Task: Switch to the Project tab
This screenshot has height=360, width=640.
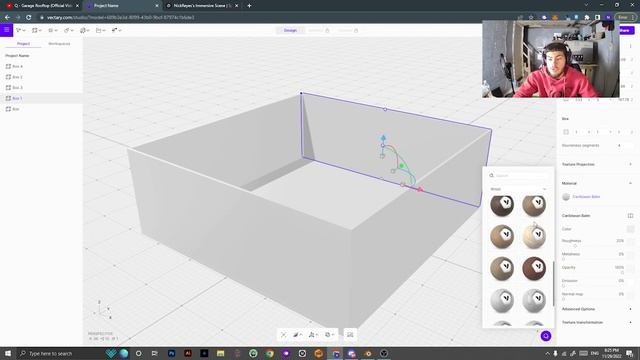Action: (23, 44)
